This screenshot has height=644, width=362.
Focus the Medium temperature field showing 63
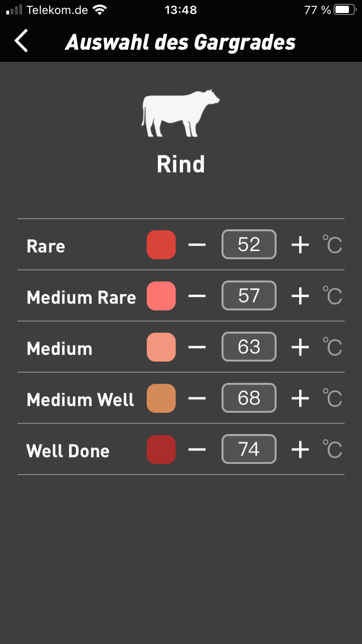point(249,347)
